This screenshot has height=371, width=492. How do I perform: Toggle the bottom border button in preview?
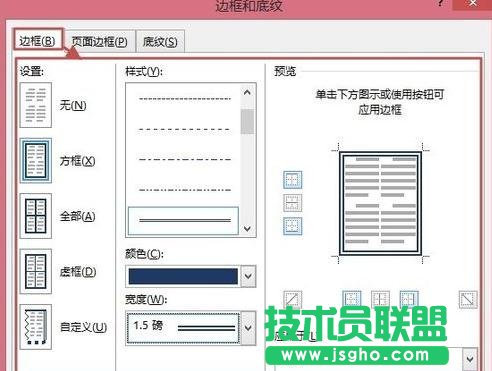[293, 226]
